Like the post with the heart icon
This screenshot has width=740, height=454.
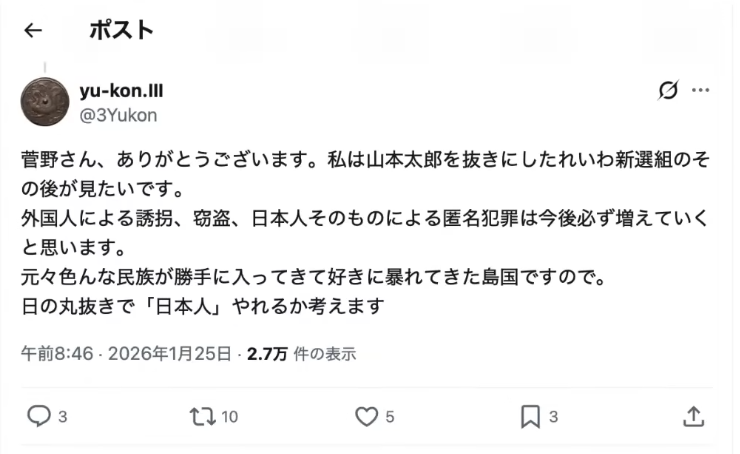[368, 416]
